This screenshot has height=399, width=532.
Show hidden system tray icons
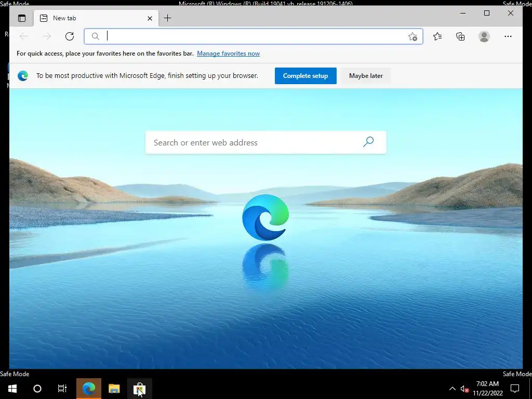[x=453, y=389]
